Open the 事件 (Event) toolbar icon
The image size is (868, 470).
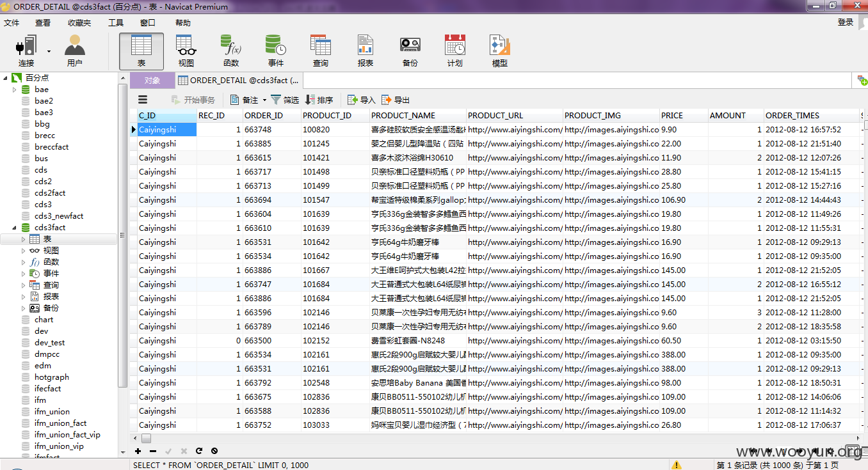[x=276, y=51]
